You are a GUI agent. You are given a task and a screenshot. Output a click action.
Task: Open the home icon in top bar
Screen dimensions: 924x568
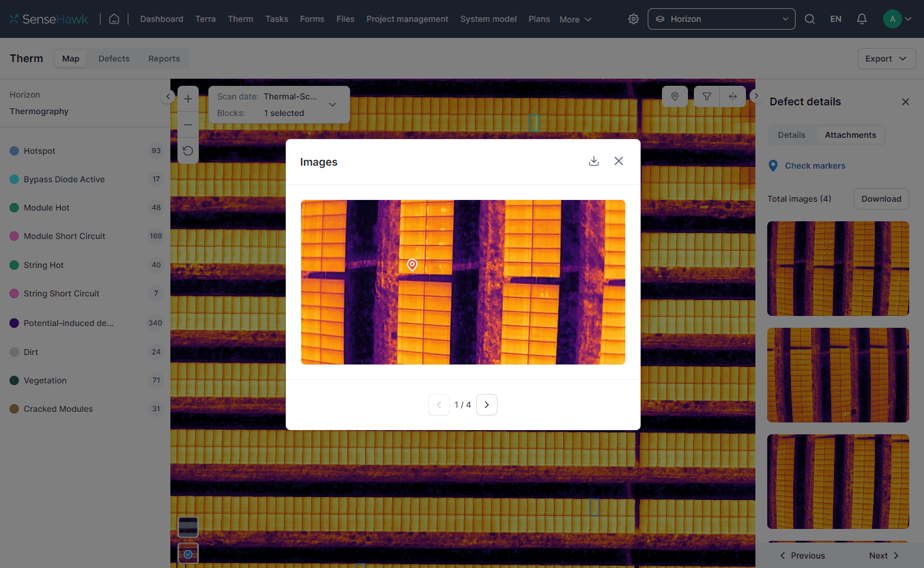pos(114,19)
